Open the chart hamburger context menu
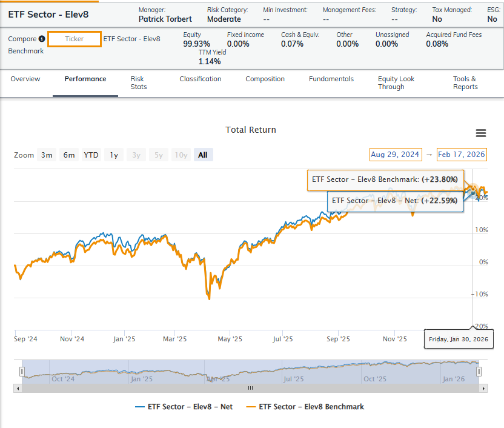 481,133
